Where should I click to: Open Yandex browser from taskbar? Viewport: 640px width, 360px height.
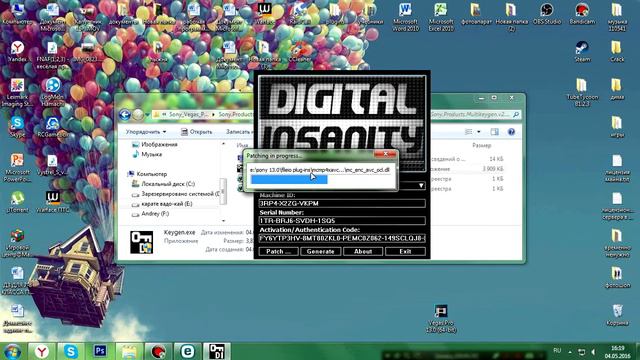pos(42,351)
